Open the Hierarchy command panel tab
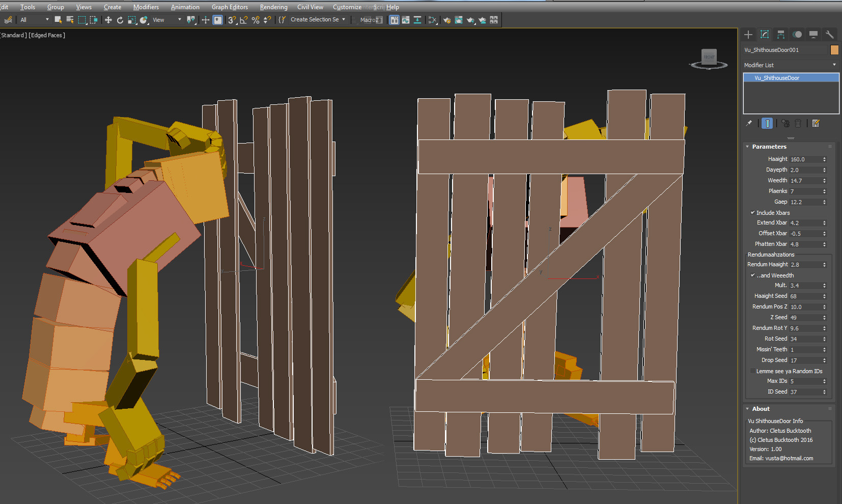 (780, 35)
